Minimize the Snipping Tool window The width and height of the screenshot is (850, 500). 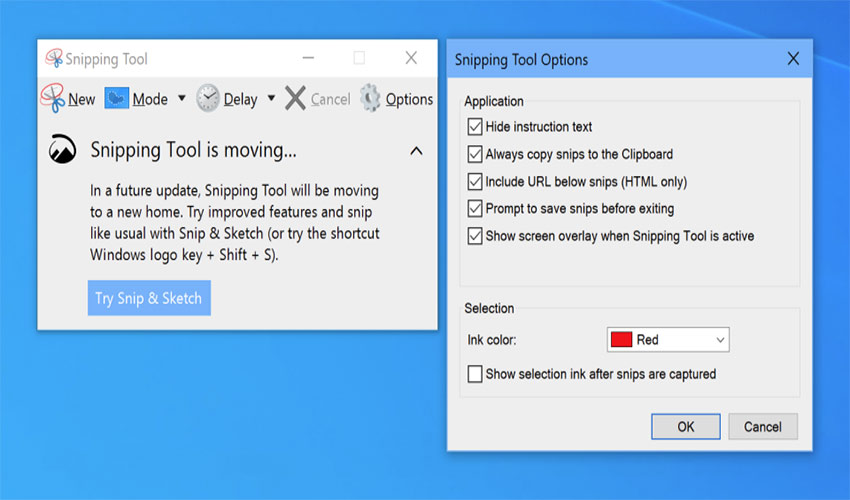click(308, 57)
